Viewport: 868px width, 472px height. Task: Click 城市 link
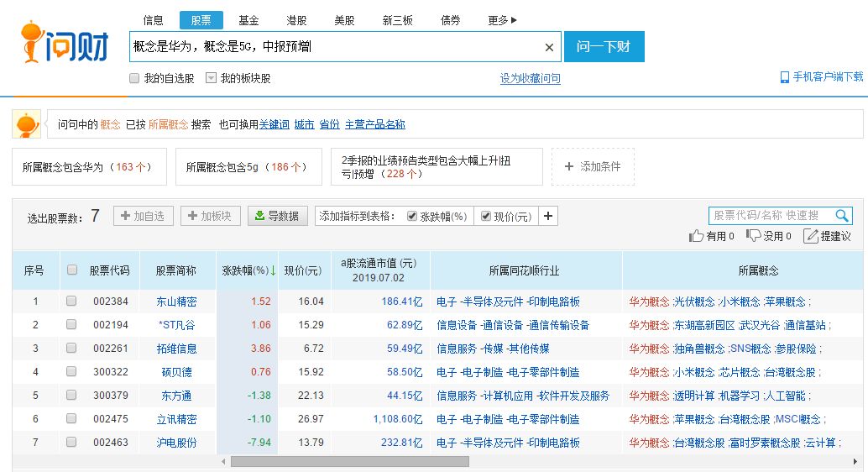[x=304, y=124]
